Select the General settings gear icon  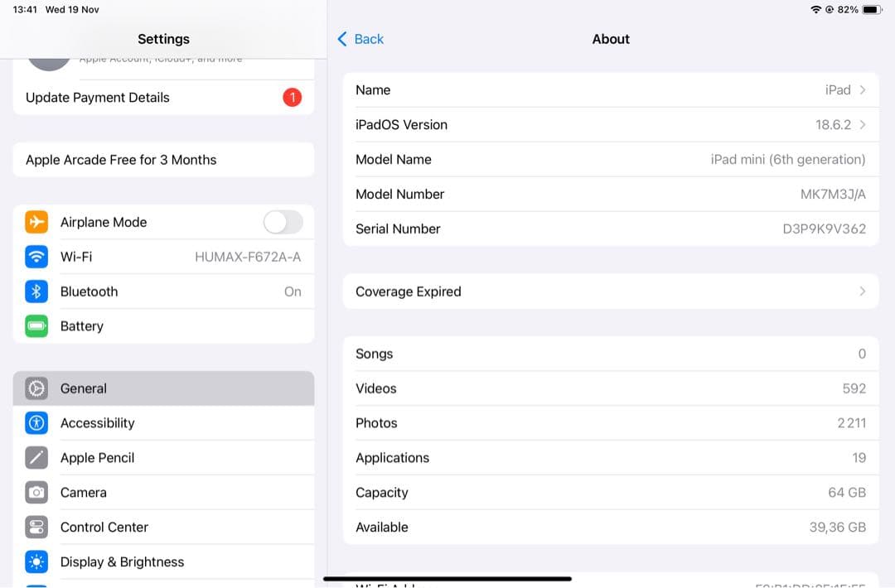pos(36,388)
